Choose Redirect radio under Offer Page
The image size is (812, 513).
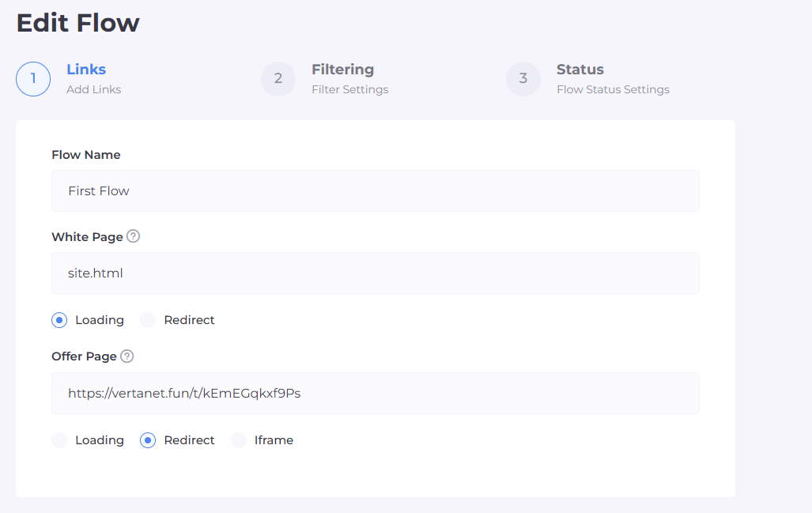click(x=148, y=440)
